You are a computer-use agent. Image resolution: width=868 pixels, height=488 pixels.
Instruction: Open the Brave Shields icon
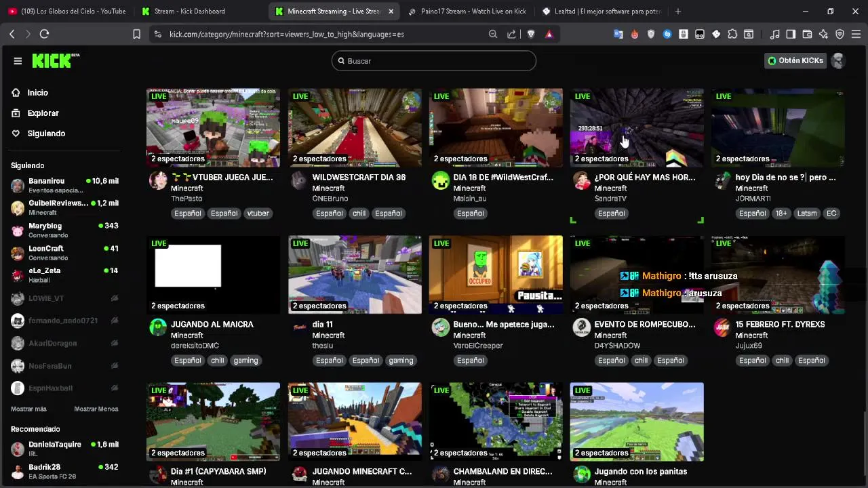(x=531, y=34)
